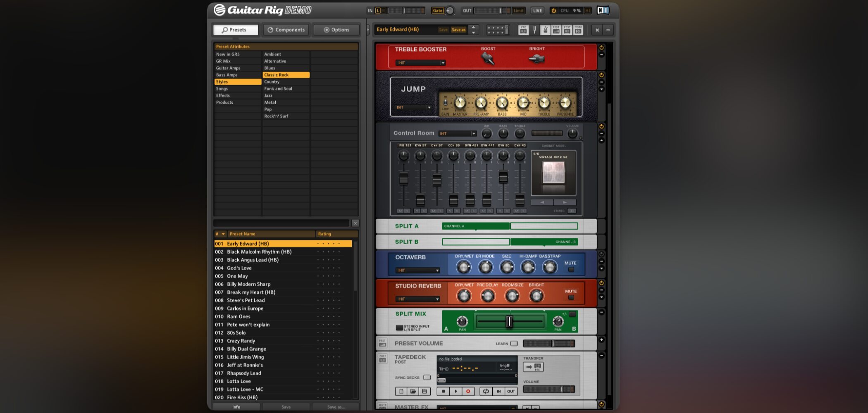Viewport: 868px width, 413px height.
Task: Switch to the Presets tab
Action: point(236,30)
